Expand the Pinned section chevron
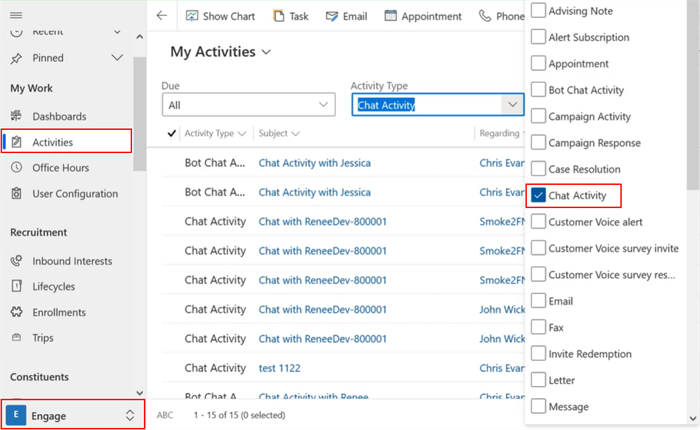Viewport: 700px width, 430px height. click(117, 58)
